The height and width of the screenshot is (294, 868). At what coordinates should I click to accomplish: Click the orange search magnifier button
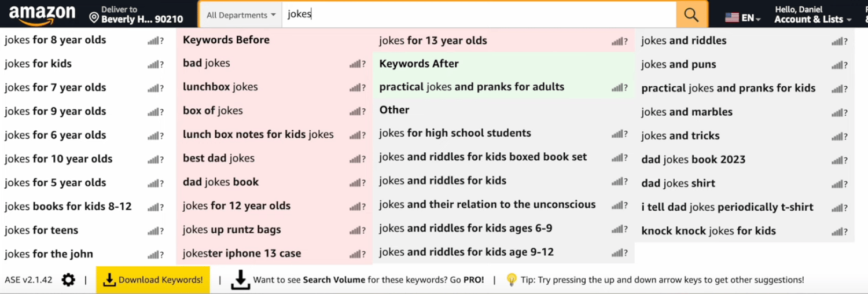click(x=692, y=15)
